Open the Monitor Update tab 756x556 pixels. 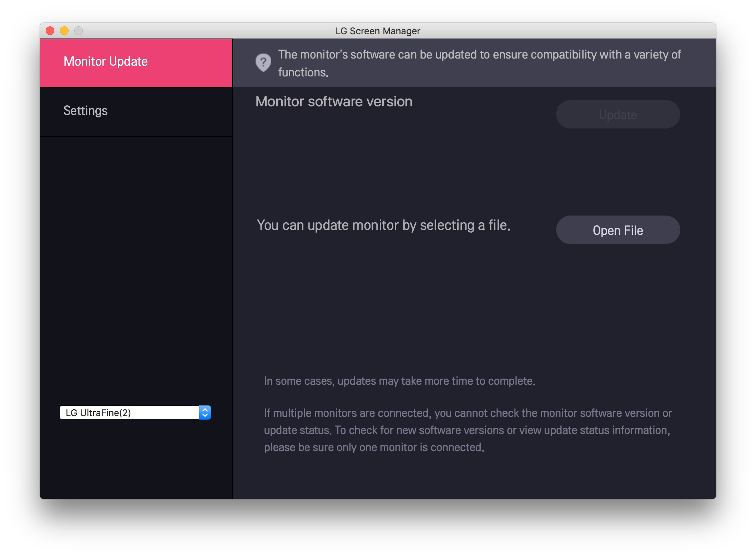click(136, 62)
